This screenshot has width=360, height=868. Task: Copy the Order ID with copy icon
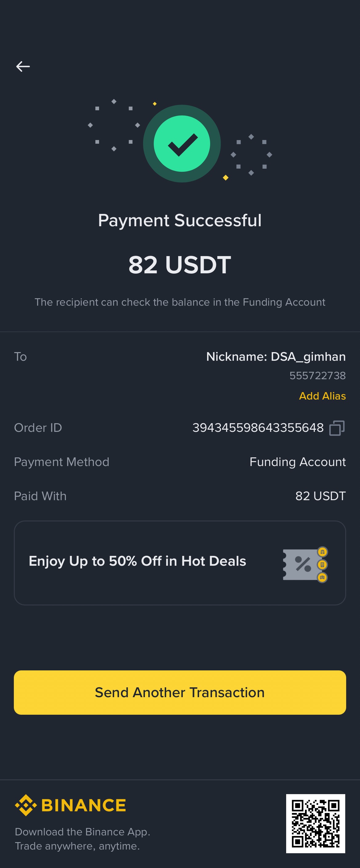pyautogui.click(x=337, y=428)
